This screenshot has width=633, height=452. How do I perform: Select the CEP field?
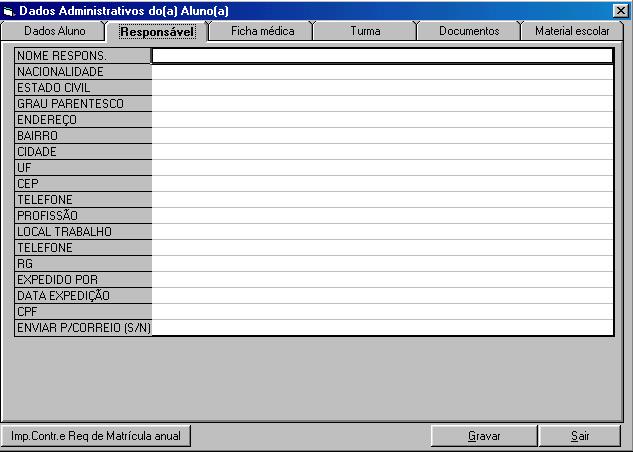click(382, 184)
